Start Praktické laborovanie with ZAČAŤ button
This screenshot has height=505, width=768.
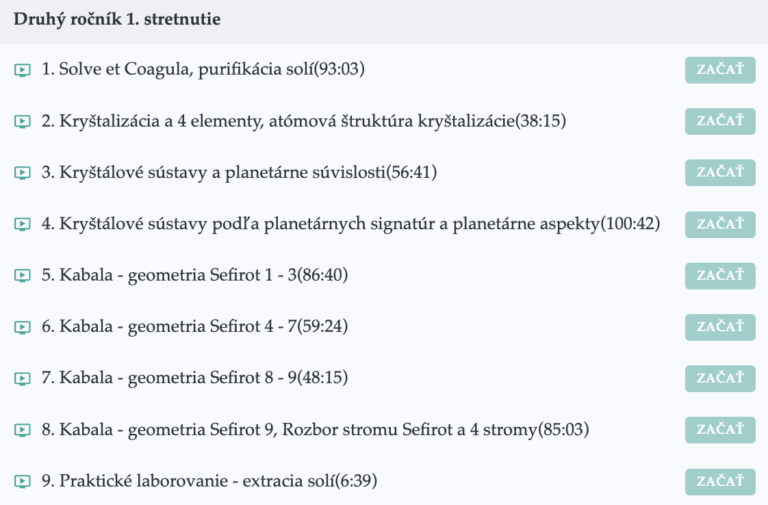click(720, 481)
